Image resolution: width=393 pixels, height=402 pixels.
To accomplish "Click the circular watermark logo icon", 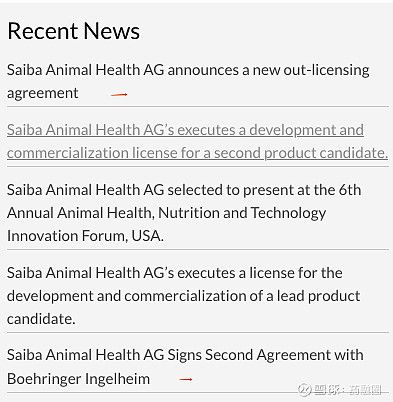I will pyautogui.click(x=304, y=390).
